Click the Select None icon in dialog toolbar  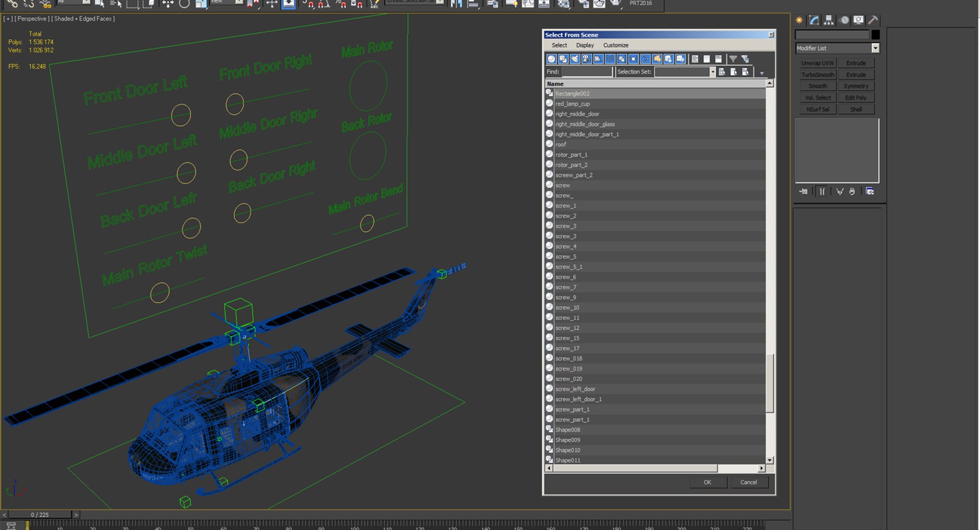click(x=706, y=59)
